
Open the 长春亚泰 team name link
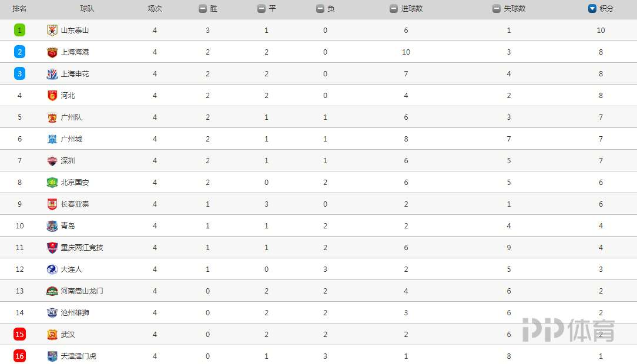tap(75, 204)
